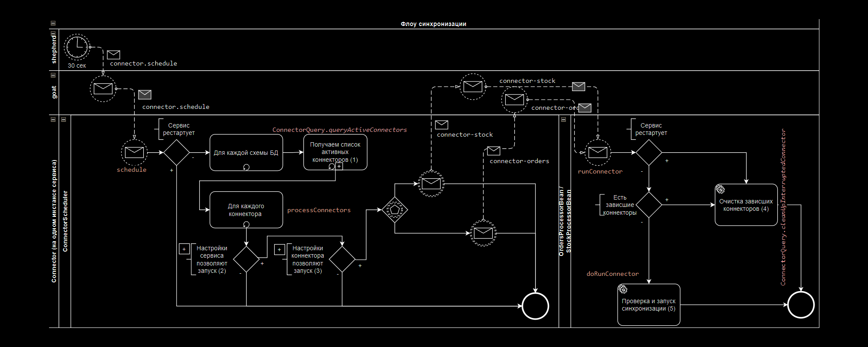Collapse the goat lane

(x=53, y=75)
